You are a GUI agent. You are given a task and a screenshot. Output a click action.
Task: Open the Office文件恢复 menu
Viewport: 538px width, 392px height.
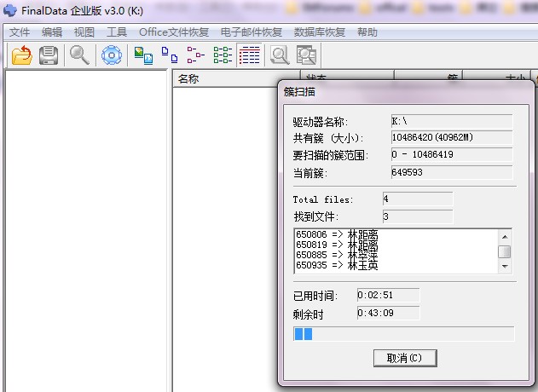[x=174, y=32]
